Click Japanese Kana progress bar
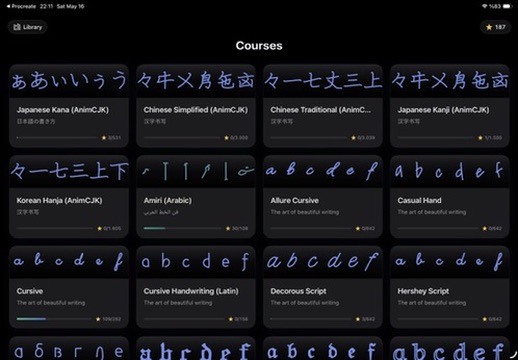 [x=57, y=137]
